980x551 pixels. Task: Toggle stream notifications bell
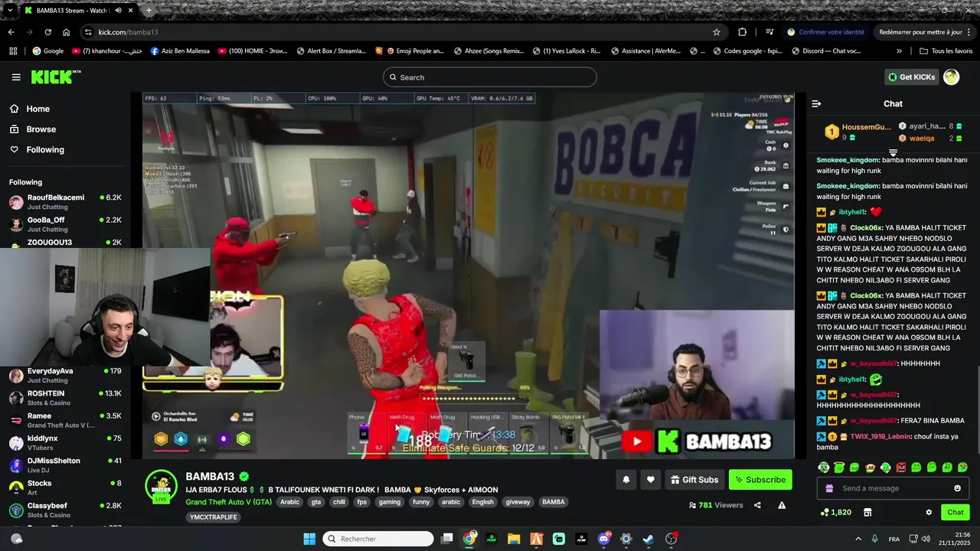pyautogui.click(x=626, y=480)
